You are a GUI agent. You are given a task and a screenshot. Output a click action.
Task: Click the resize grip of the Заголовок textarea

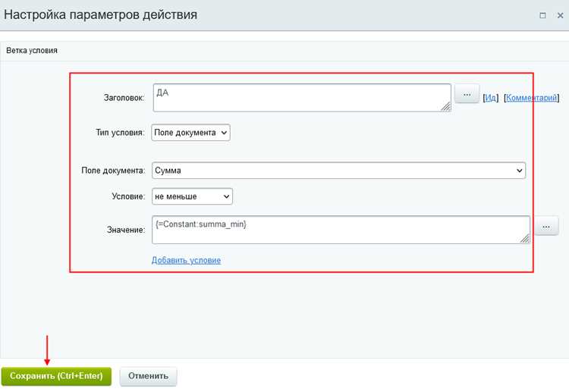(x=446, y=107)
